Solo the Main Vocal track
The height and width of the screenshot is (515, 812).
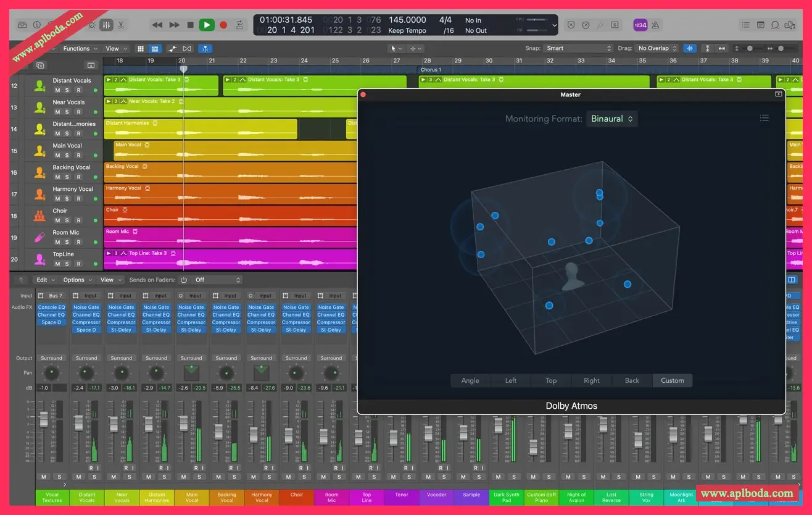click(x=68, y=156)
